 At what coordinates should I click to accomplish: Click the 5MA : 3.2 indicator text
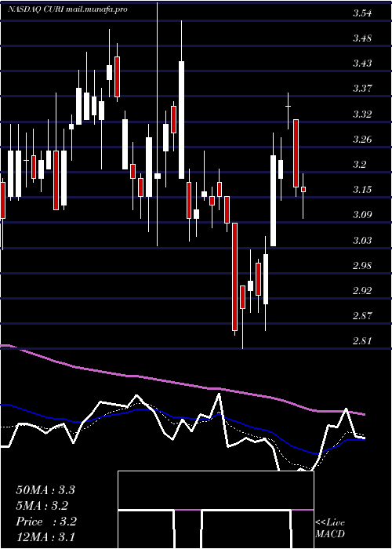pos(42,506)
